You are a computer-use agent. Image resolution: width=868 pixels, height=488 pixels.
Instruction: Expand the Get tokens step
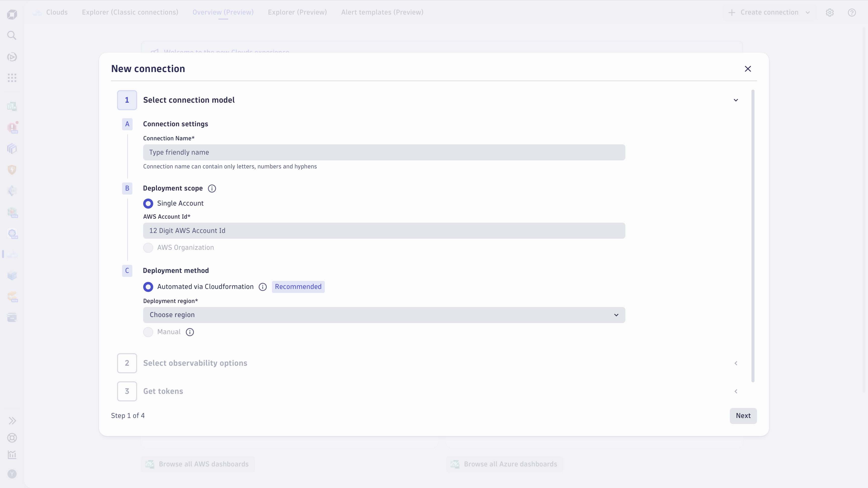click(736, 391)
